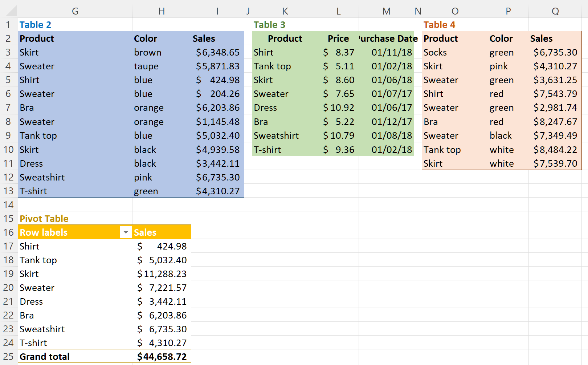This screenshot has width=588, height=365.
Task: Click the orange Sales header of the pivot table
Action: pyautogui.click(x=145, y=232)
